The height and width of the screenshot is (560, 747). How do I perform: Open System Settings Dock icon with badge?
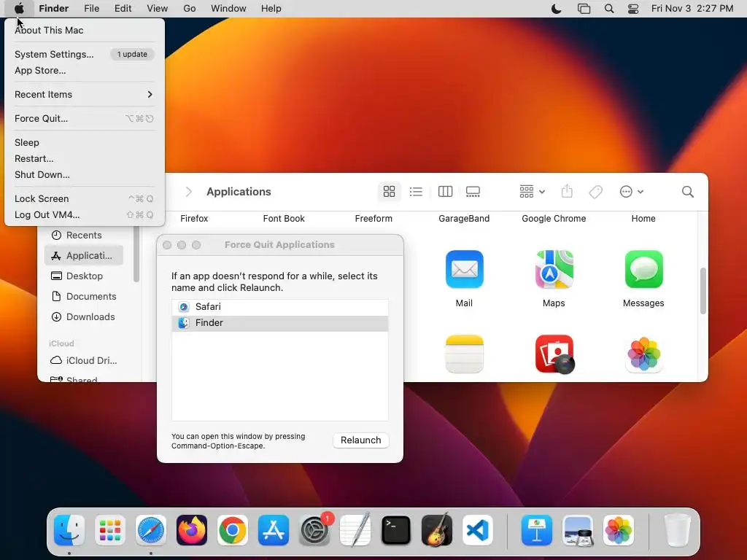314,530
